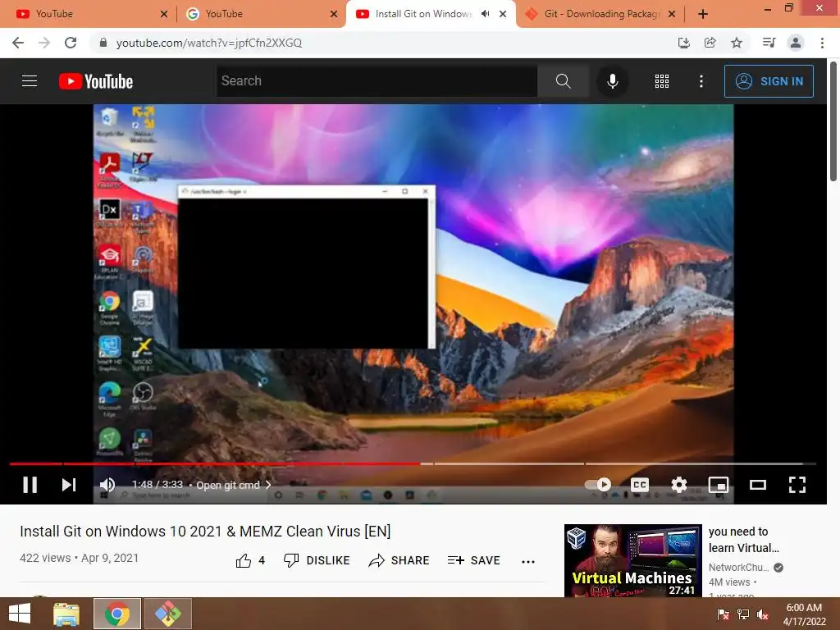The width and height of the screenshot is (840, 630).
Task: Open video player settings gear
Action: pos(678,485)
